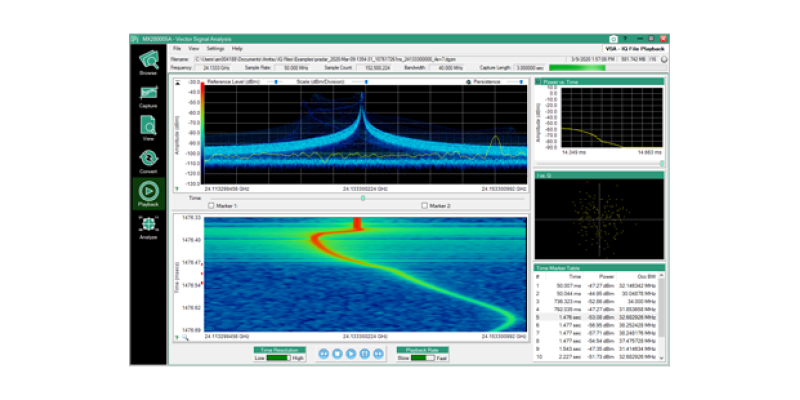Select the View file icon
The height and width of the screenshot is (400, 800).
click(148, 125)
